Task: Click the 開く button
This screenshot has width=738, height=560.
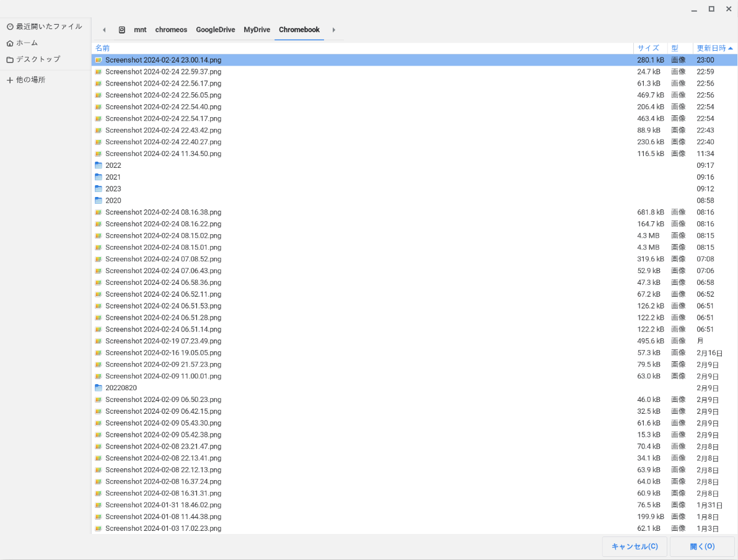Action: tap(701, 546)
